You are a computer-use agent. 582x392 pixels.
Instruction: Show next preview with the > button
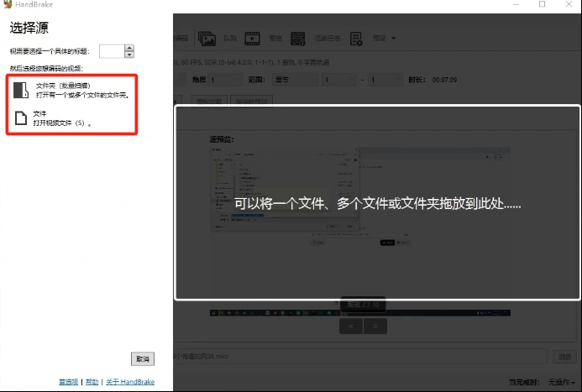coord(375,327)
